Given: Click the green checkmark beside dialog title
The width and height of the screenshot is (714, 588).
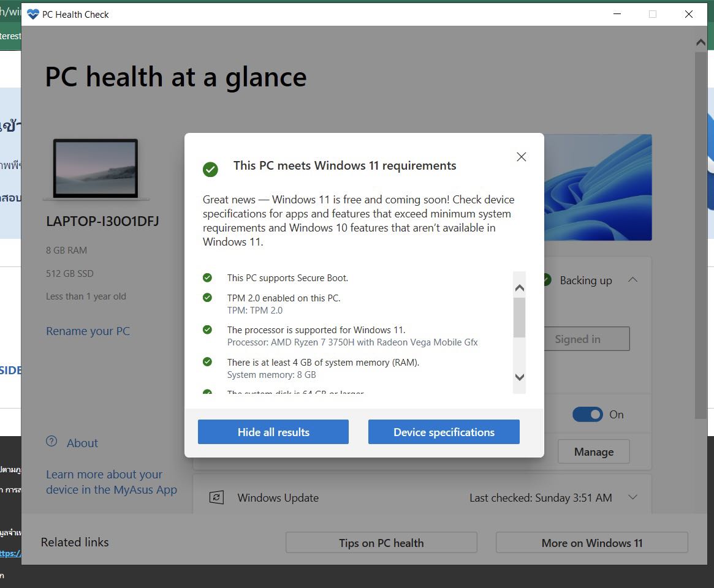Looking at the screenshot, I should pos(210,169).
